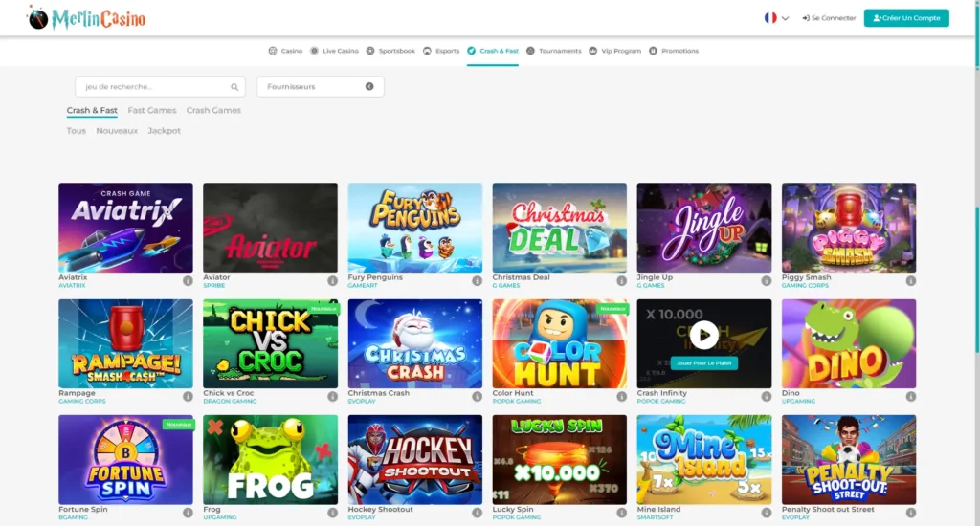Click Créer Un Compte button
This screenshot has width=980, height=526.
tap(906, 18)
